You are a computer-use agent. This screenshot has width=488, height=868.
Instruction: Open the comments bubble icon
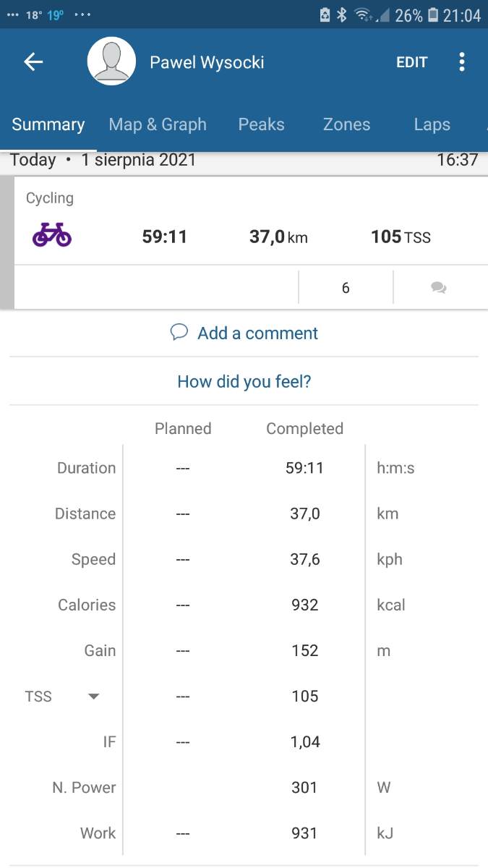coord(438,288)
